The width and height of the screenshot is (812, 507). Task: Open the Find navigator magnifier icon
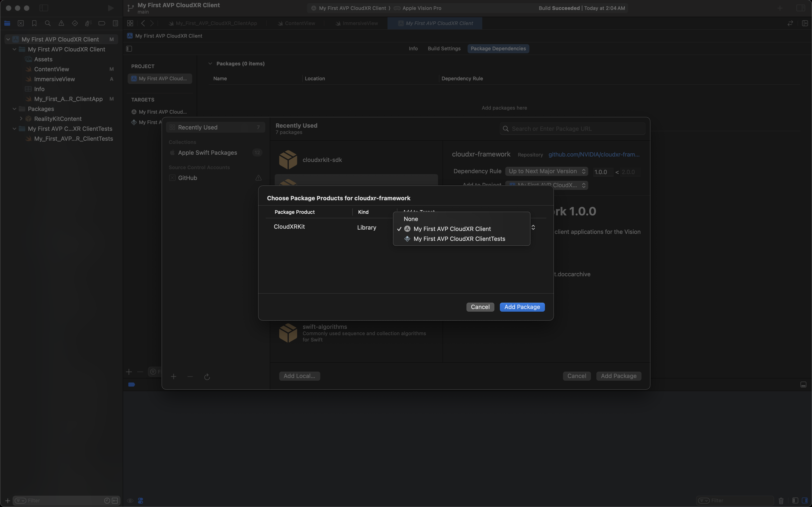[x=48, y=23]
